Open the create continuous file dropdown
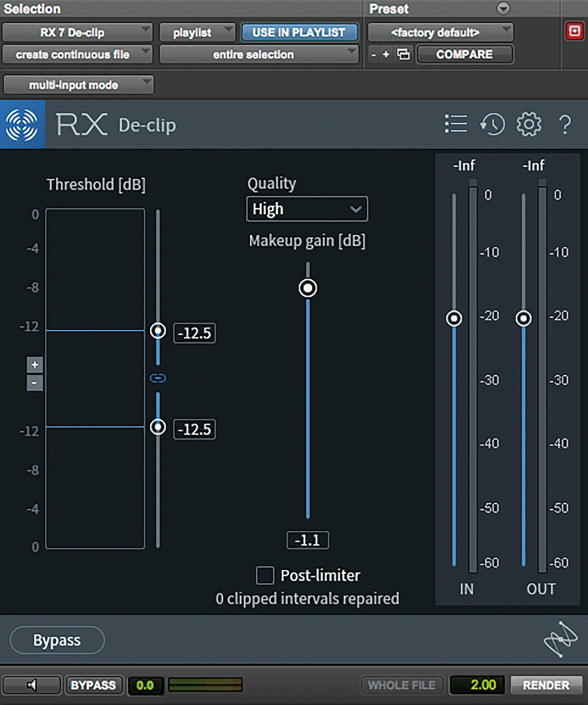Screen dimensions: 588x705 (77, 55)
